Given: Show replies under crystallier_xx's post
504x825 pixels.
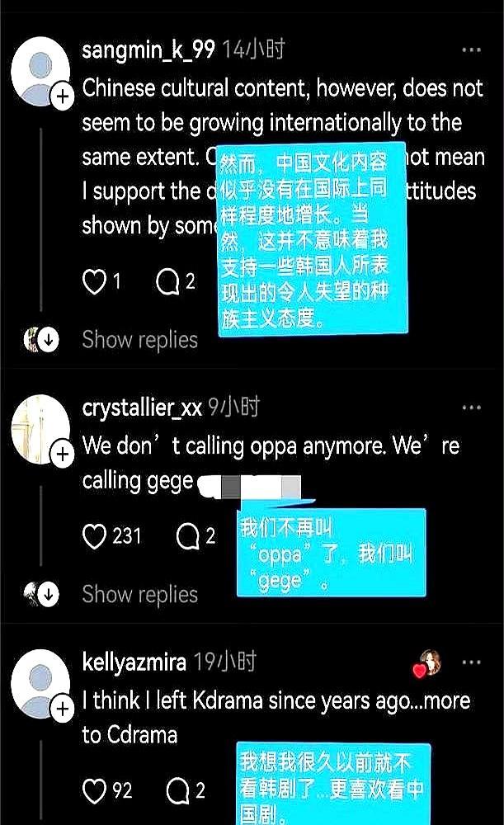Looking at the screenshot, I should click(x=140, y=595).
